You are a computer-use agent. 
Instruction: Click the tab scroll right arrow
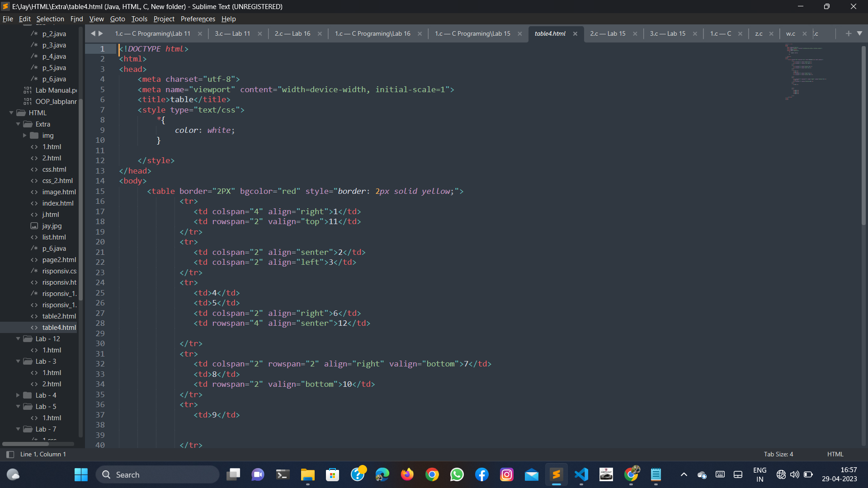click(101, 33)
